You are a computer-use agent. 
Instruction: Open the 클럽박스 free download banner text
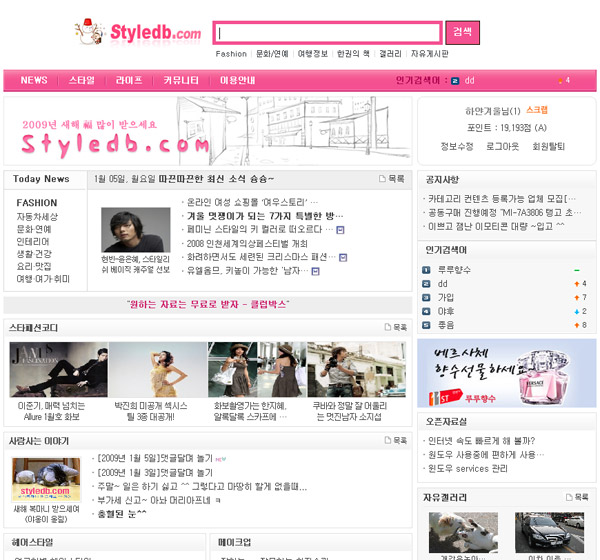click(208, 303)
